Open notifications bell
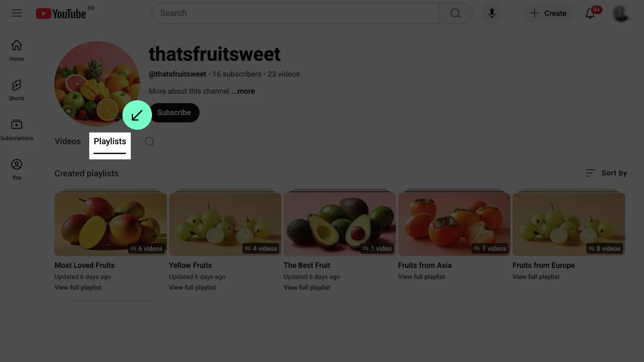 coord(590,13)
